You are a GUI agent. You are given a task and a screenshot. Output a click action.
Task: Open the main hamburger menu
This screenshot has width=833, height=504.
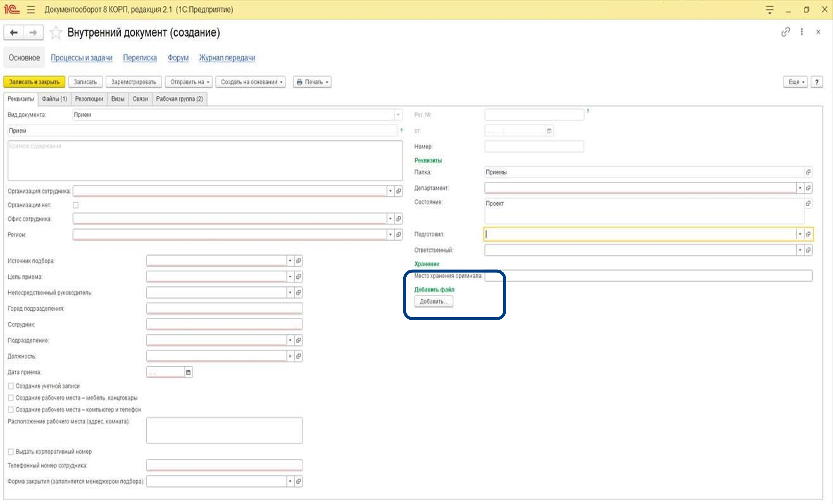click(x=31, y=10)
